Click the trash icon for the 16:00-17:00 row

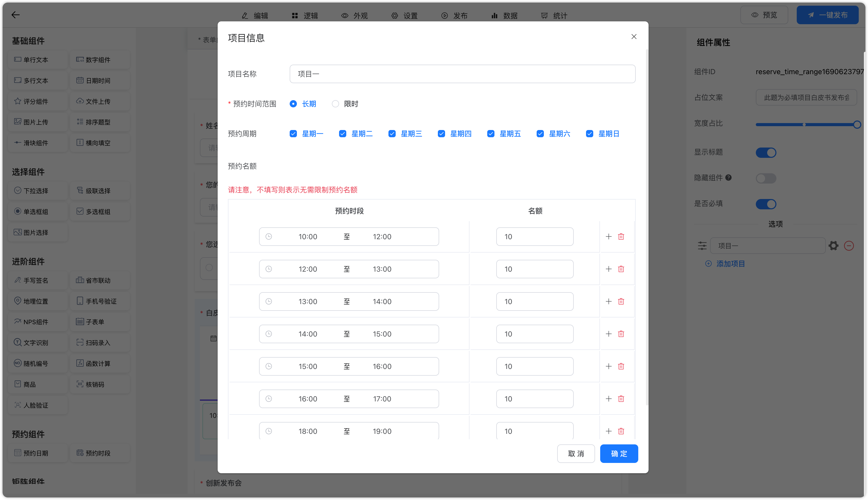[621, 399]
